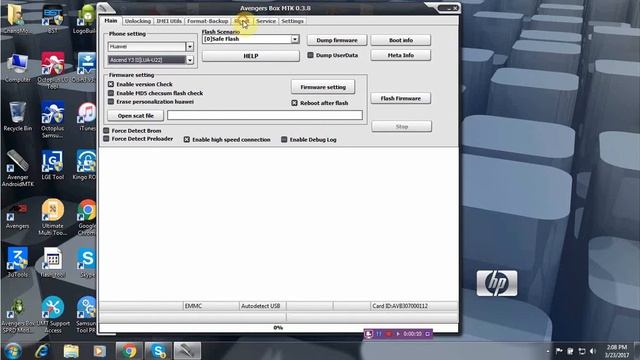
Task: Toggle Enable MD5 checksum flash check
Action: tap(111, 93)
